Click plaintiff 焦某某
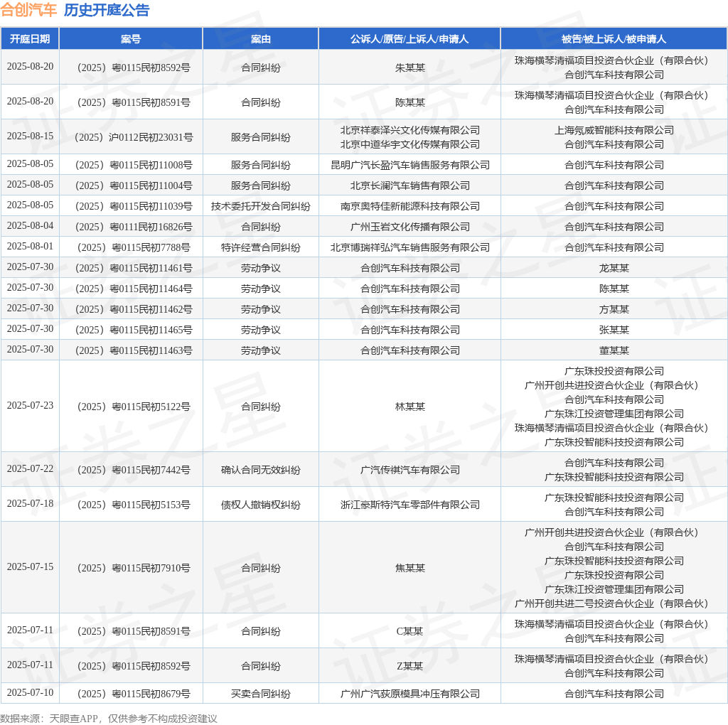Screen dimensions: 728x725 (410, 569)
